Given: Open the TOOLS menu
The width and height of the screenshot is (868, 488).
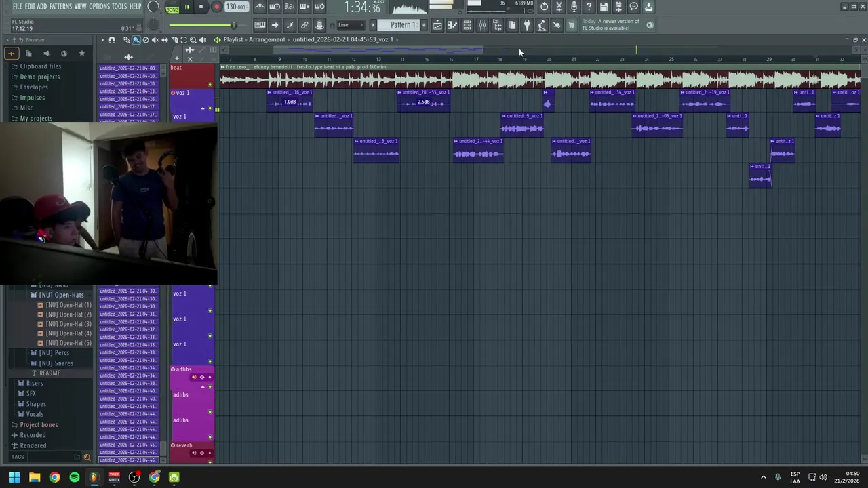Looking at the screenshot, I should (x=119, y=6).
